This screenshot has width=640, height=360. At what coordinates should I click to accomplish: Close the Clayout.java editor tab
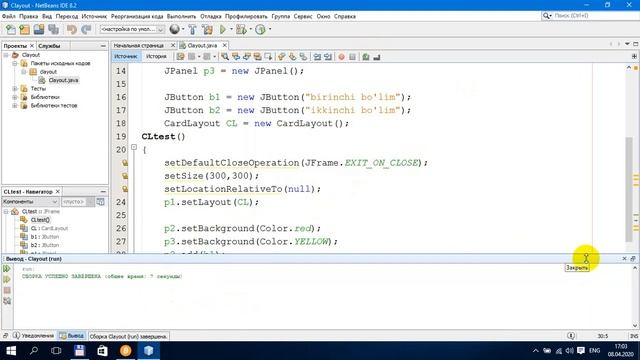[224, 45]
